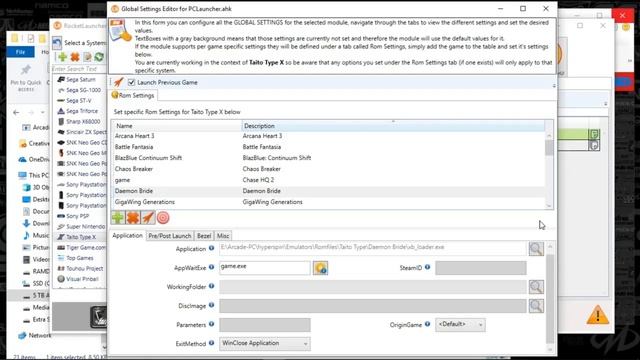Click info icon next to WorkingFolder label
The width and height of the screenshot is (640, 360).
tap(211, 286)
